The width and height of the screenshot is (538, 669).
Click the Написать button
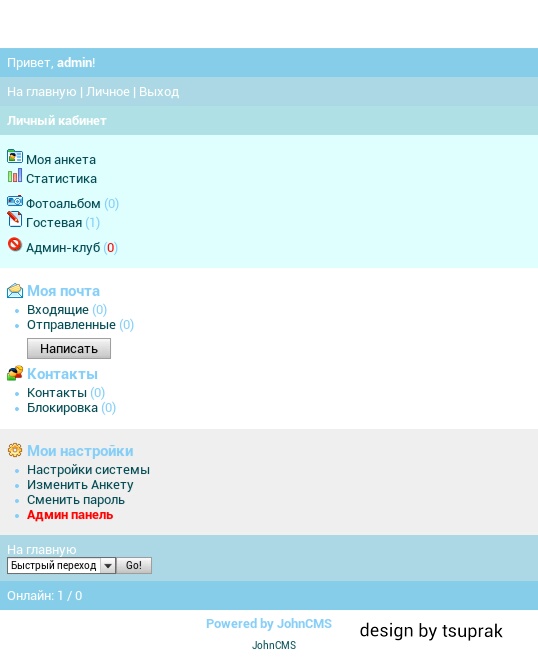click(x=69, y=349)
